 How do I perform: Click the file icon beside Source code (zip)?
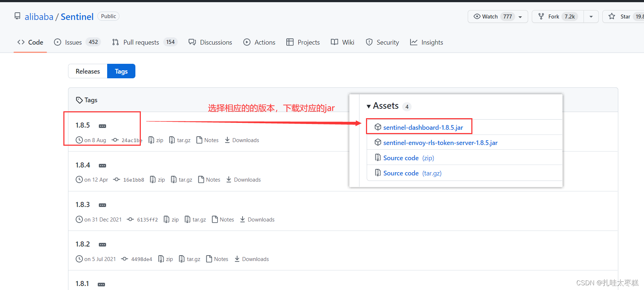378,157
